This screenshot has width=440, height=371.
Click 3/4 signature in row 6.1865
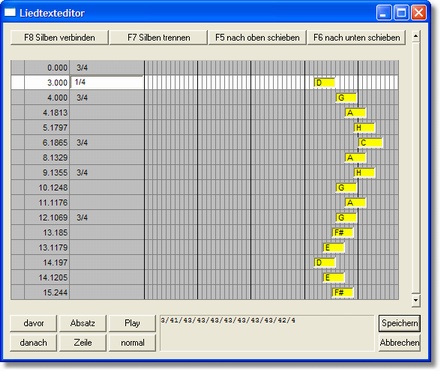click(x=82, y=143)
